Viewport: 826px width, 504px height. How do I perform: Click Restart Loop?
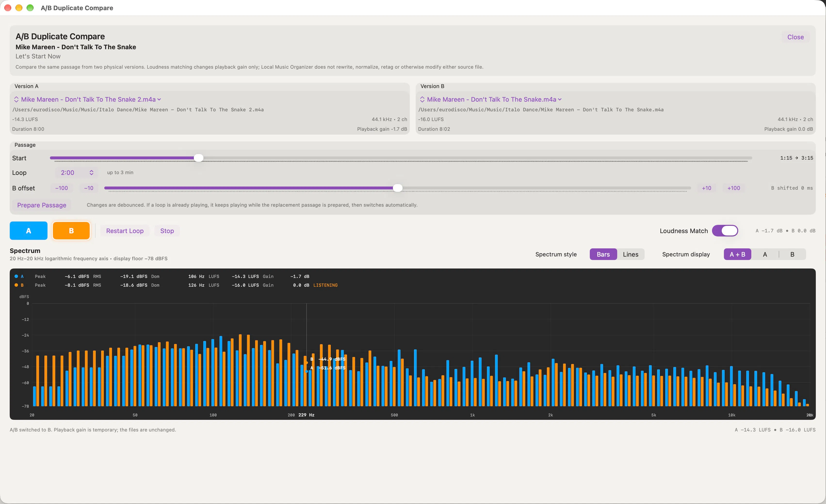125,231
